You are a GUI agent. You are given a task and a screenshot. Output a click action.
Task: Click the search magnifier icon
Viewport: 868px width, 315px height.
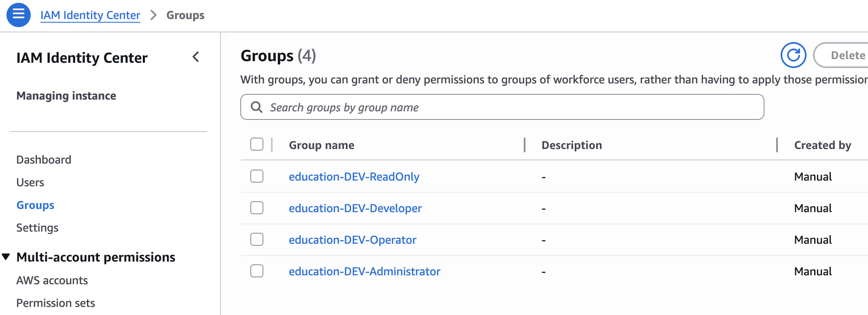coord(257,107)
